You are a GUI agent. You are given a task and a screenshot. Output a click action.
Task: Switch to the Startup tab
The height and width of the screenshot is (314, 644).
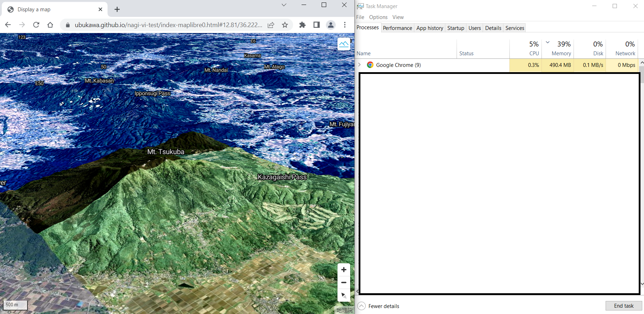pyautogui.click(x=456, y=28)
